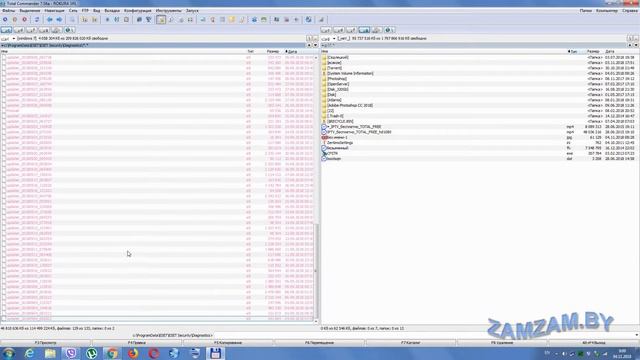
Task: Open the Навигация menu
Action: 55,11
